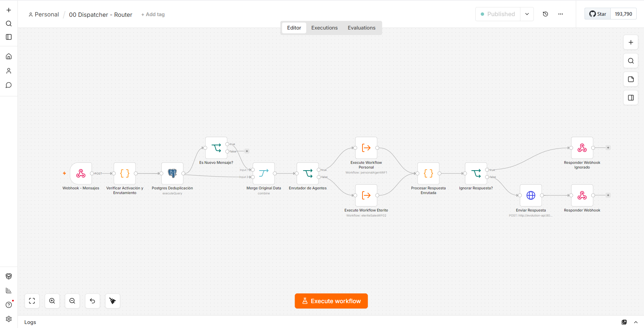Click the Execute workflow button
The image size is (644, 328).
click(331, 301)
